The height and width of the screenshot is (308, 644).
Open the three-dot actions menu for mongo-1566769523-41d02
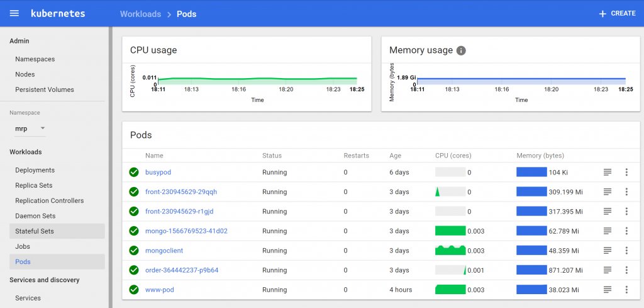[x=626, y=231]
